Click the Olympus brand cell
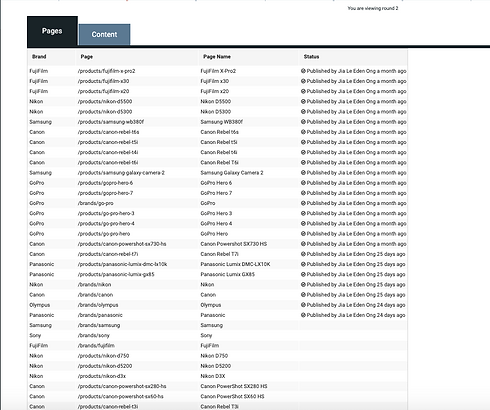Screen dimensions: 490x410 click(x=40, y=305)
